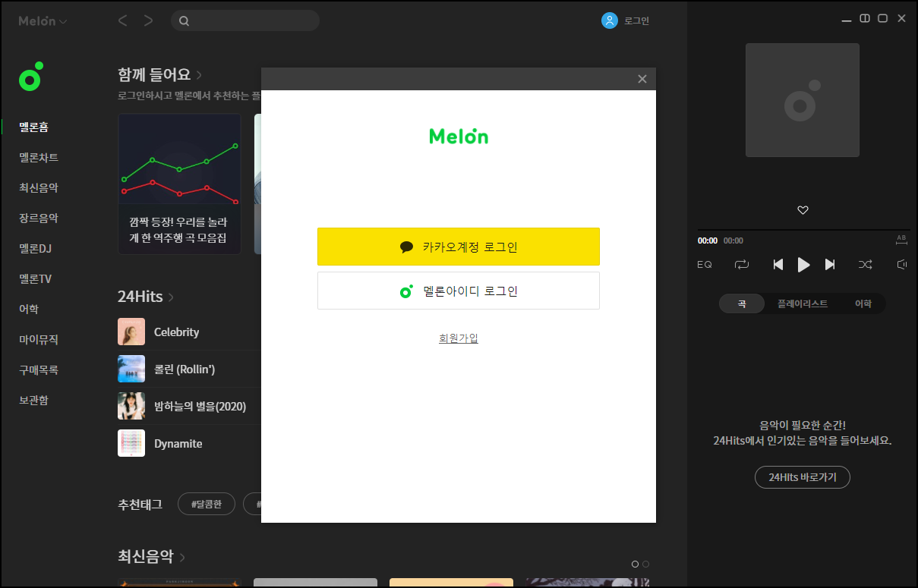This screenshot has height=588, width=918.
Task: Open the Melon logo dropdown menu
Action: (x=43, y=21)
